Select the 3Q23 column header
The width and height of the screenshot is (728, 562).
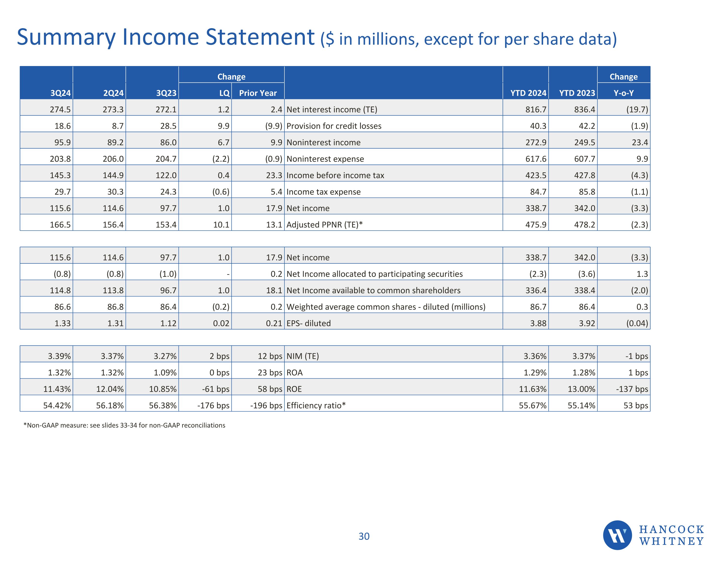click(x=166, y=93)
